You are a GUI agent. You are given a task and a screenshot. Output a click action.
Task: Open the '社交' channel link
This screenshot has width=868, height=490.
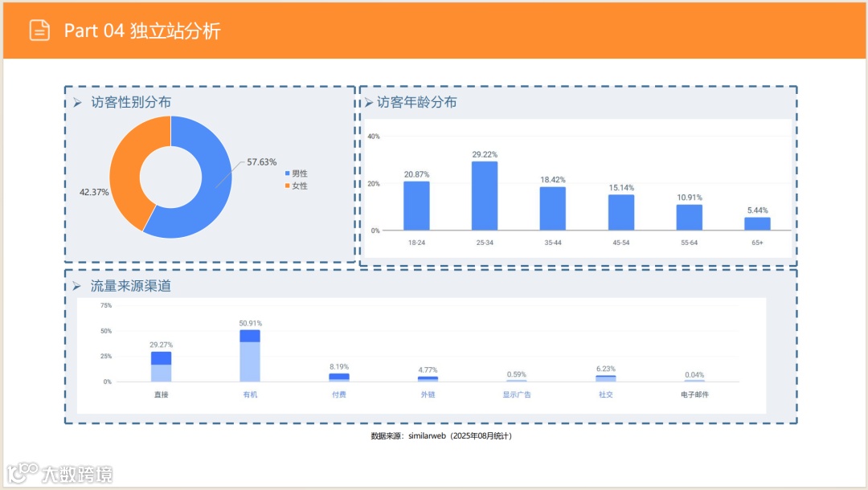coord(606,395)
